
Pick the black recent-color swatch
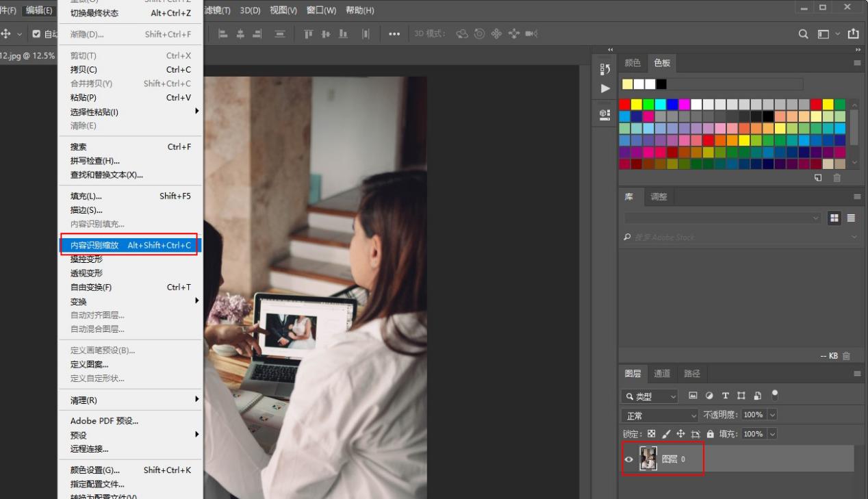(661, 84)
